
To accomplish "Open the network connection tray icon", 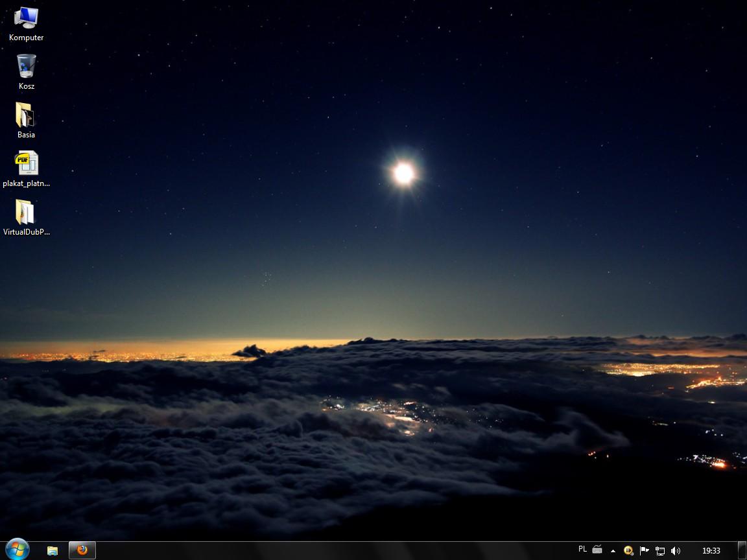I will pos(659,551).
